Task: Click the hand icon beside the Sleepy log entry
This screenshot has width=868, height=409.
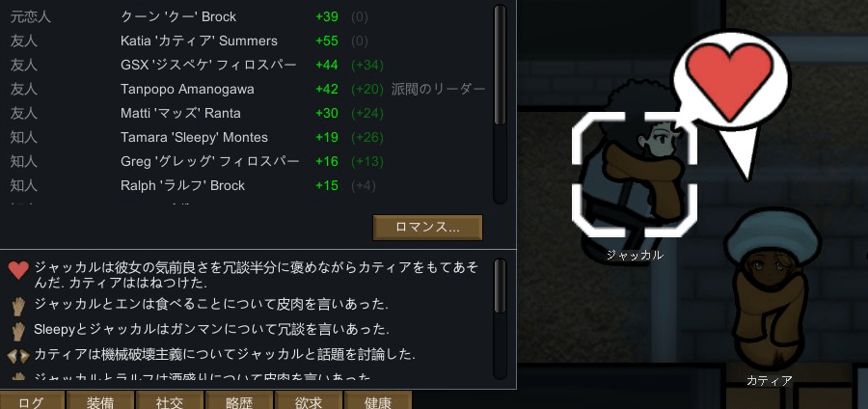Action: (18, 331)
